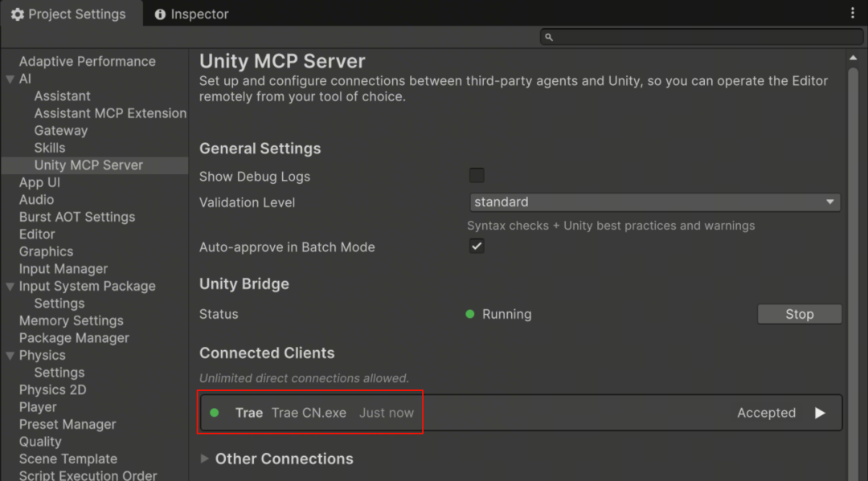Click the Connected Clients heading

coord(267,353)
